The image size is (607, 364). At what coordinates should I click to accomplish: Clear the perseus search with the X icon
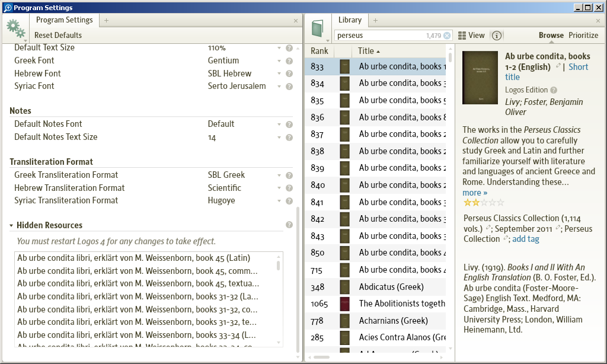click(447, 36)
